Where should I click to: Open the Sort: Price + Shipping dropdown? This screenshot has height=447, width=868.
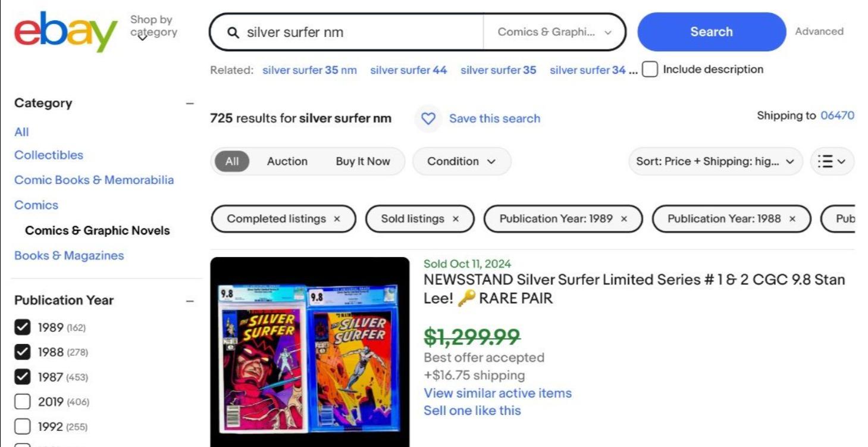[x=715, y=161]
